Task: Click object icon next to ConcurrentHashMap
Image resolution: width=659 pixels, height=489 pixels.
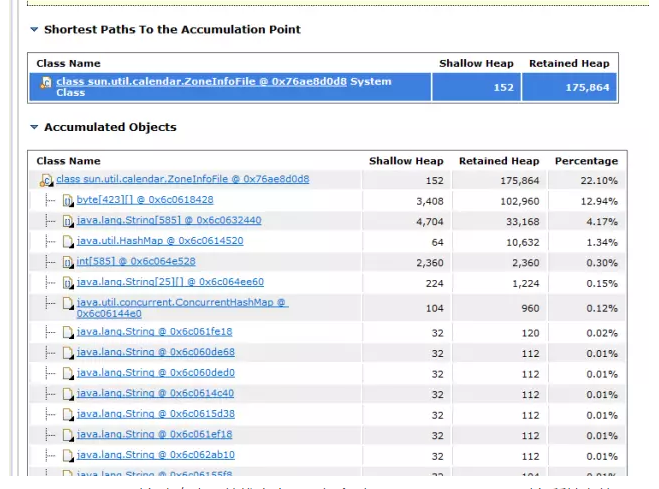Action: [68, 303]
